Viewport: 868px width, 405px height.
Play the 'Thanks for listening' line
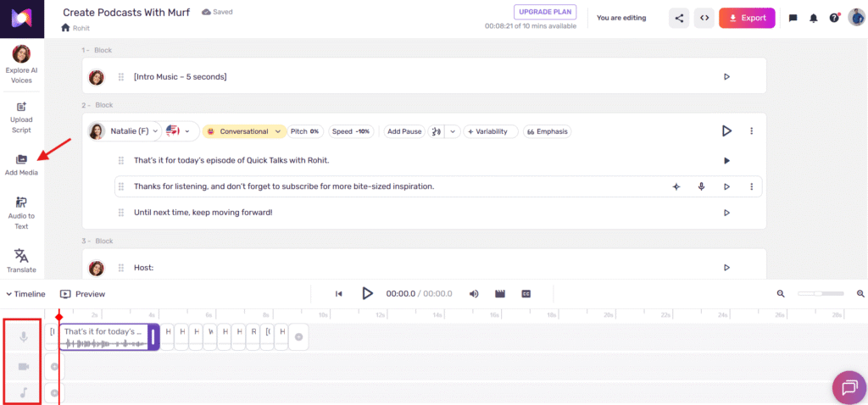coord(726,187)
